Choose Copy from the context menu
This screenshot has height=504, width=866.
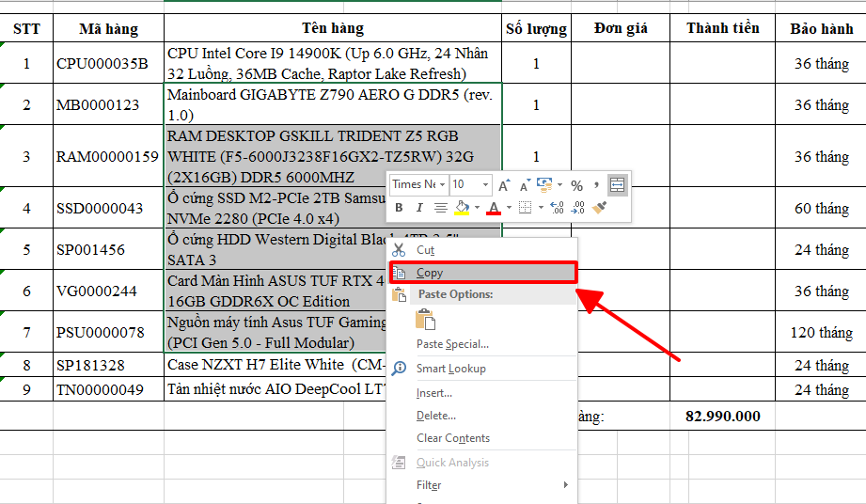[x=483, y=273]
